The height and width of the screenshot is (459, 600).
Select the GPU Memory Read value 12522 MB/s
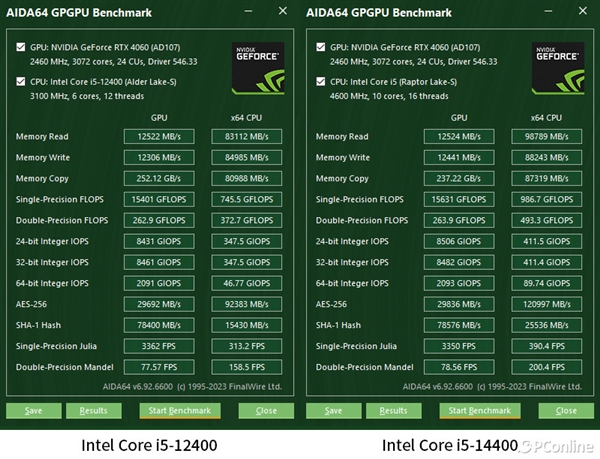(x=159, y=137)
